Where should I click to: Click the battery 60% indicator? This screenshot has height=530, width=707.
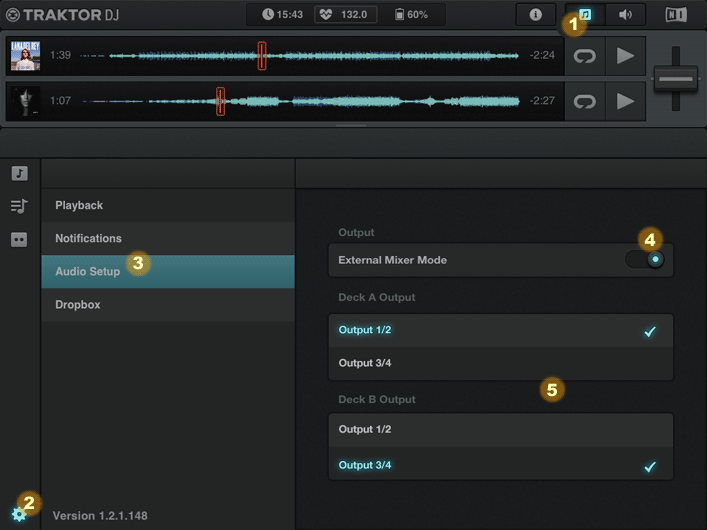(411, 15)
